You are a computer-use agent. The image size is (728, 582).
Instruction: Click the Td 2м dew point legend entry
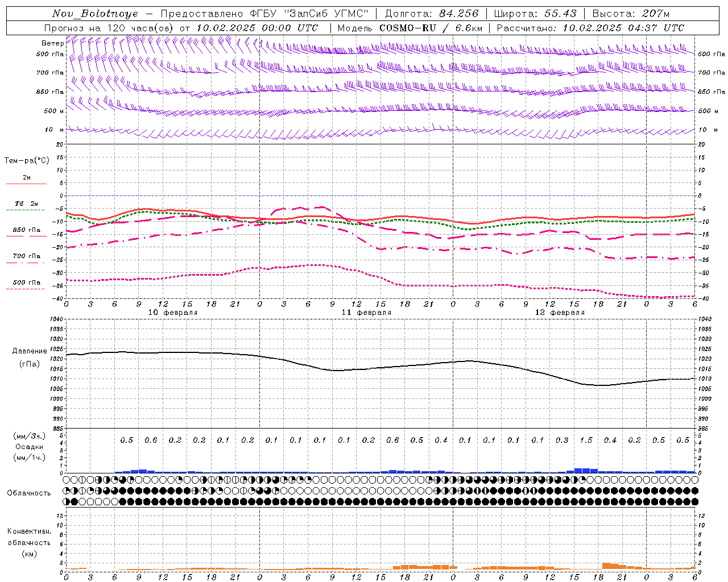(27, 203)
